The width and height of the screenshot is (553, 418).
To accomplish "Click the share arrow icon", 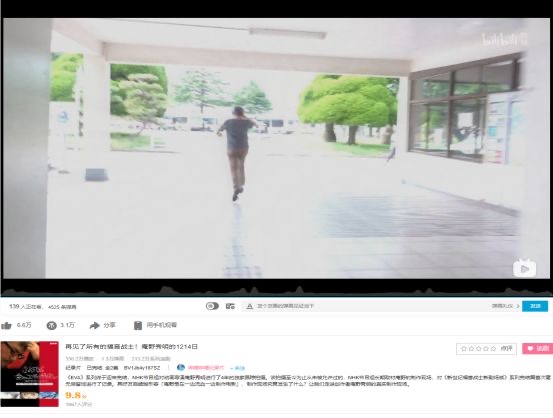I will click(95, 326).
